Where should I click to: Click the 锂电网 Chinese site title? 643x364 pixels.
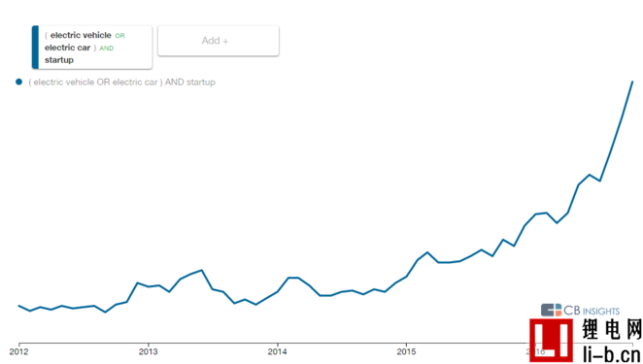pyautogui.click(x=611, y=329)
